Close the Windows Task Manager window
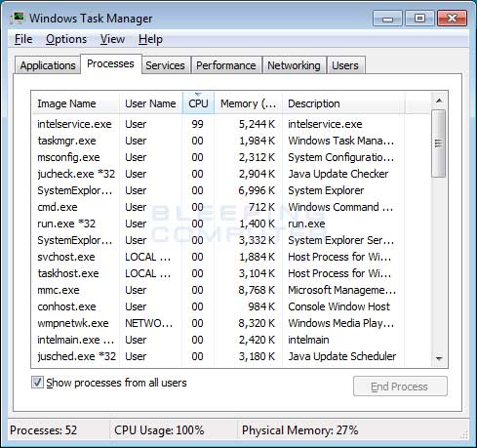Viewport: 477px width, 448px height. pos(452,19)
